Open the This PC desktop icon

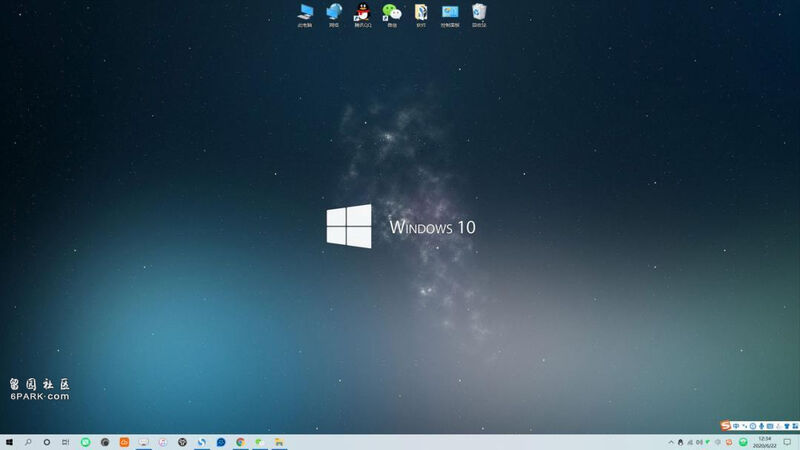(305, 15)
